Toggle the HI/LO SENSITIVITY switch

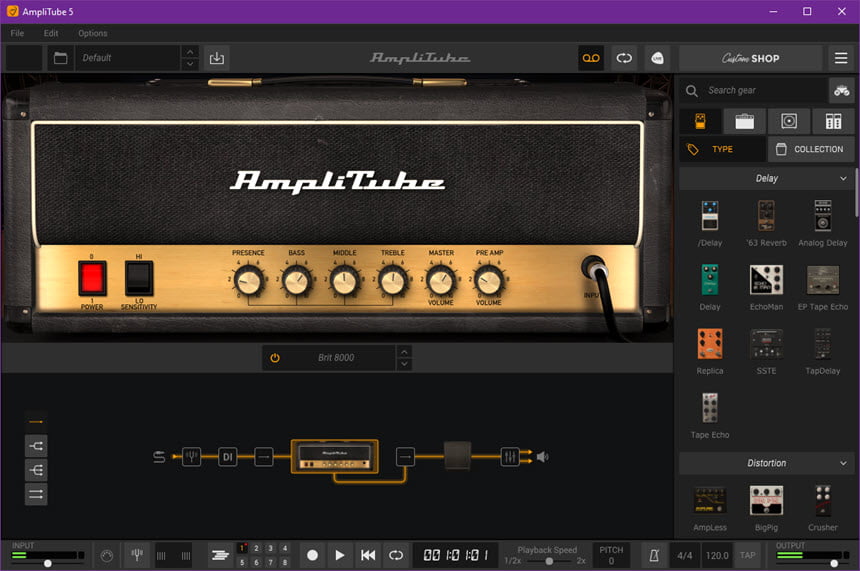pos(139,278)
